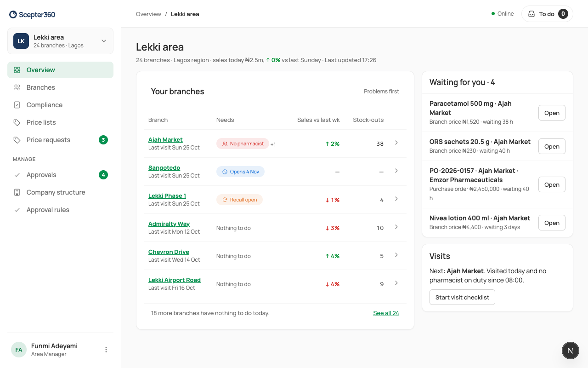Open the Company structure page

60,192
